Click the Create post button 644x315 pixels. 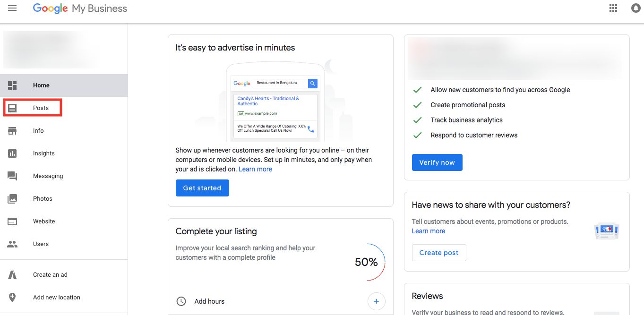pos(439,253)
